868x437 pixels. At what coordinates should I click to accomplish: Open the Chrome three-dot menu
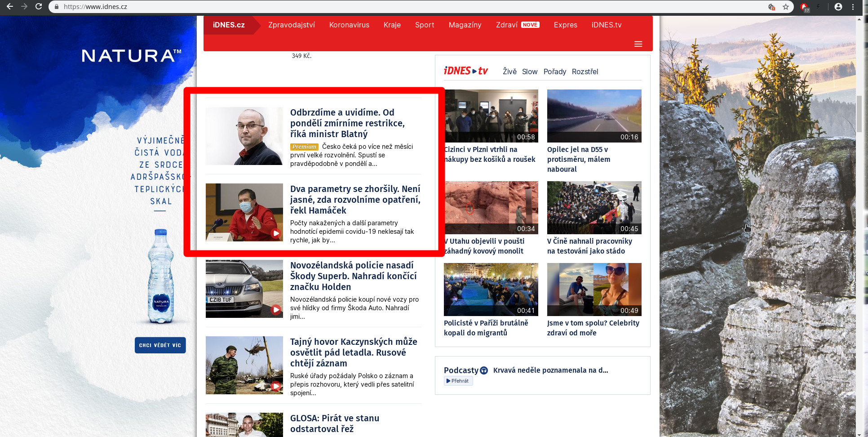pos(853,7)
